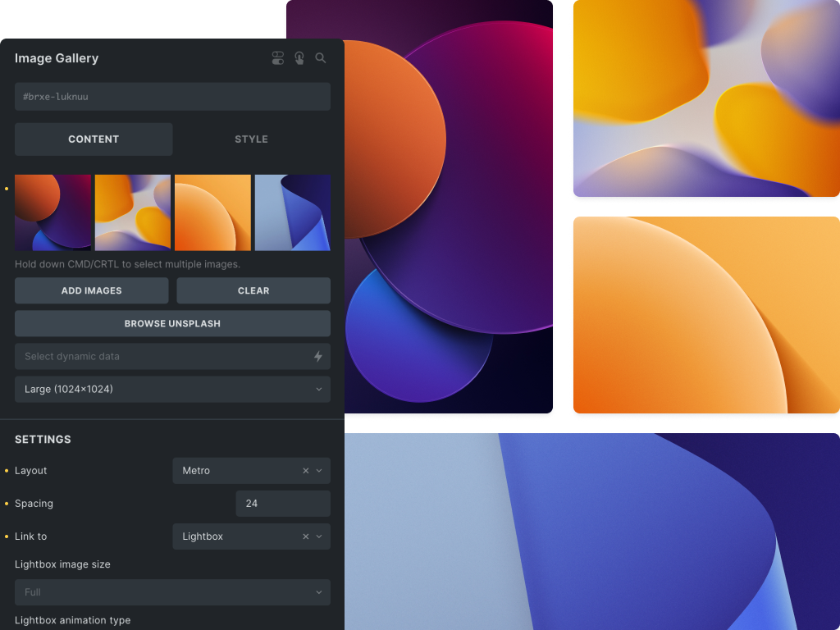Clear the Metro layout using its x icon
Viewport: 840px width, 630px height.
pos(304,470)
